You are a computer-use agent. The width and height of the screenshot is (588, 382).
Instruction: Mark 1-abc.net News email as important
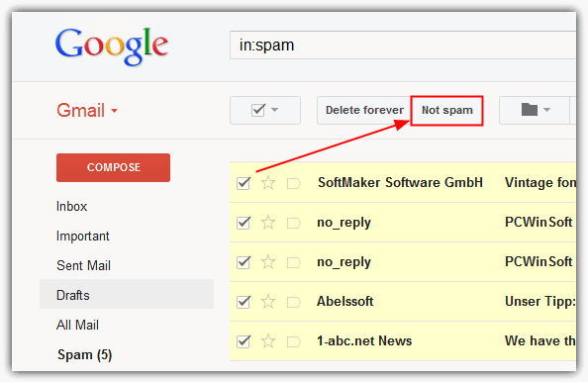pos(294,341)
